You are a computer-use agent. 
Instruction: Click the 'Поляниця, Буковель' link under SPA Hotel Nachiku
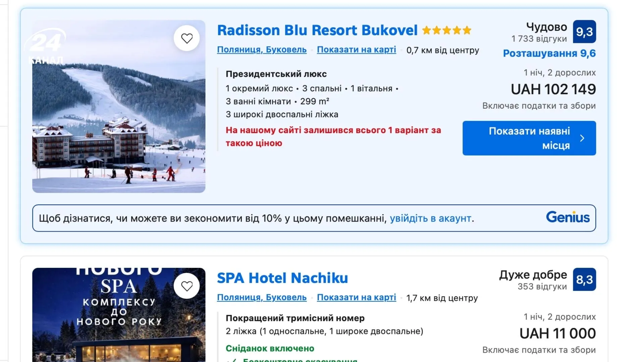[262, 297]
